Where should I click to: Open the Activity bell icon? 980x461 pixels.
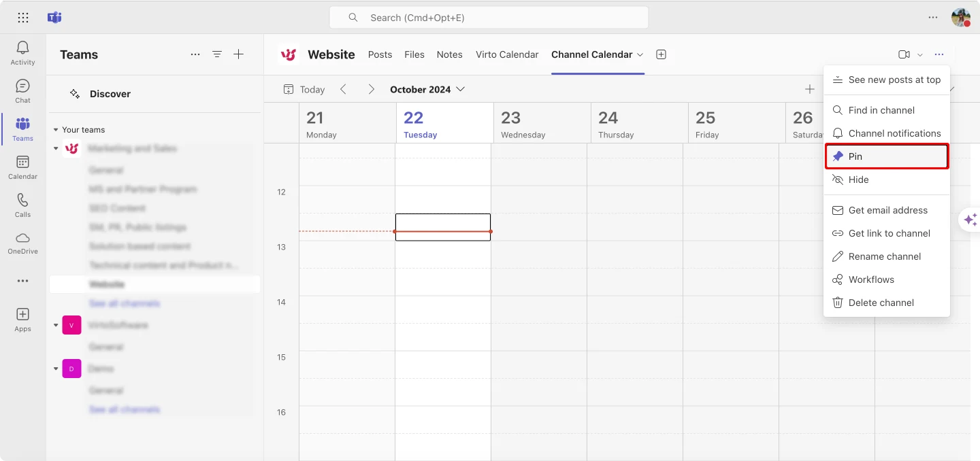click(23, 53)
